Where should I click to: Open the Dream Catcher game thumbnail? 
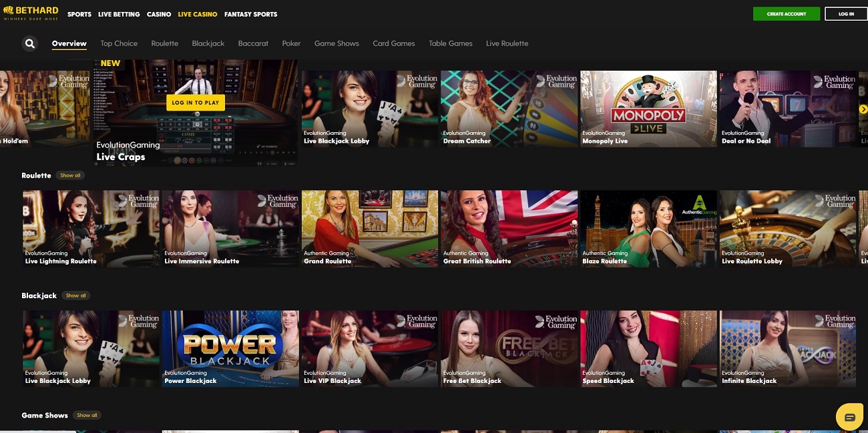coord(509,109)
